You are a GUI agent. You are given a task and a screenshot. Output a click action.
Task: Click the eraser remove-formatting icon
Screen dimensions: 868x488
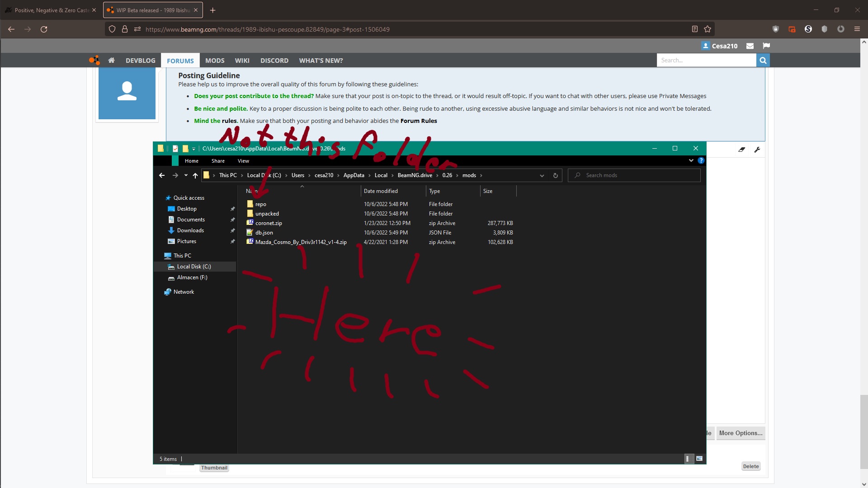pyautogui.click(x=742, y=150)
